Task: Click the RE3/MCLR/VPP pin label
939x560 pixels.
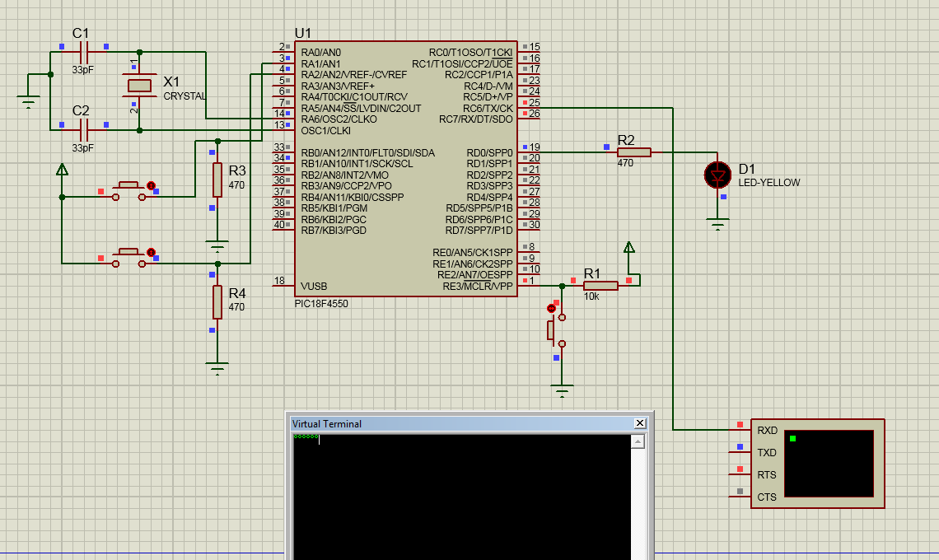Action: pyautogui.click(x=478, y=287)
